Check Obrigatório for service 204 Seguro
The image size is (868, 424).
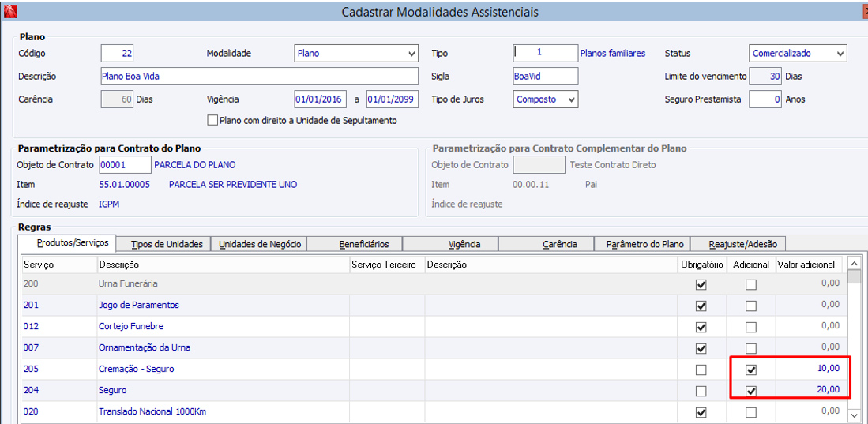701,391
